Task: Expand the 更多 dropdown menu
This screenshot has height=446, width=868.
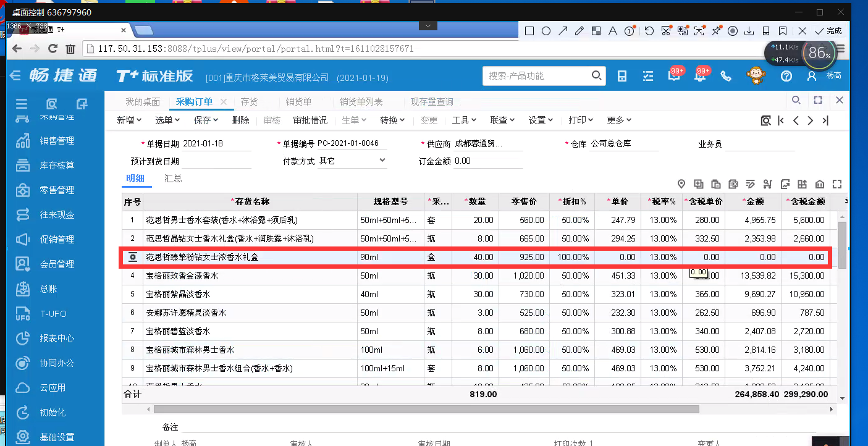Action: pyautogui.click(x=619, y=120)
